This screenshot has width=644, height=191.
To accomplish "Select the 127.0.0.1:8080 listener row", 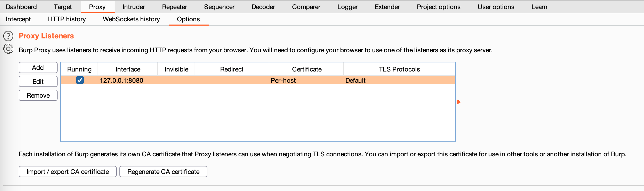I will point(258,80).
